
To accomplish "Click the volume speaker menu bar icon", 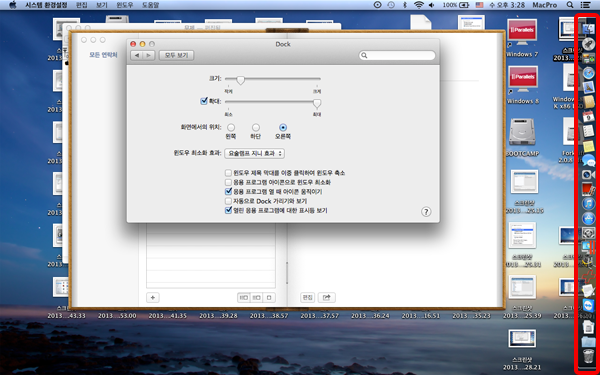I will pos(432,5).
